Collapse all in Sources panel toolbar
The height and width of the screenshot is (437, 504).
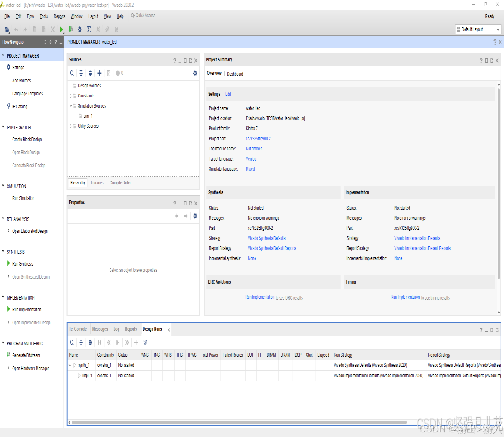pos(81,73)
